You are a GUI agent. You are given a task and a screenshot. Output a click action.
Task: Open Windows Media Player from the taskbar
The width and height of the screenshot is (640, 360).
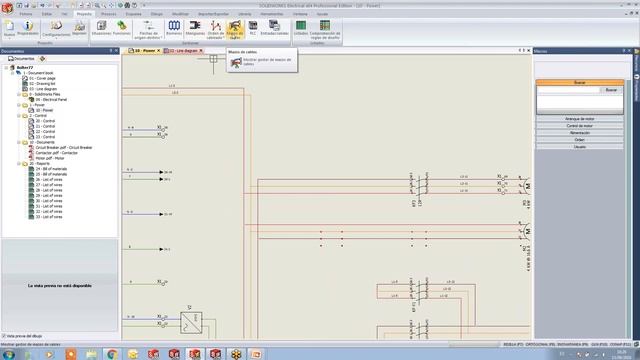50,354
